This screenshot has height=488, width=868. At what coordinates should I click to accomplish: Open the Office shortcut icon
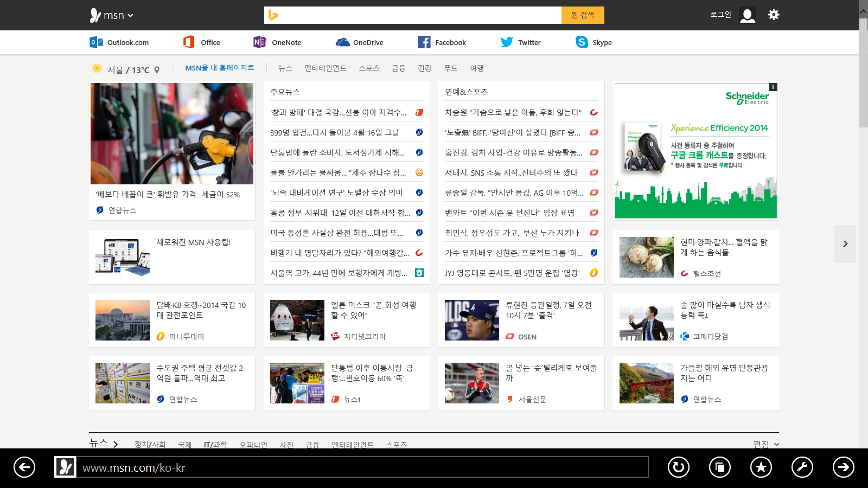click(189, 42)
